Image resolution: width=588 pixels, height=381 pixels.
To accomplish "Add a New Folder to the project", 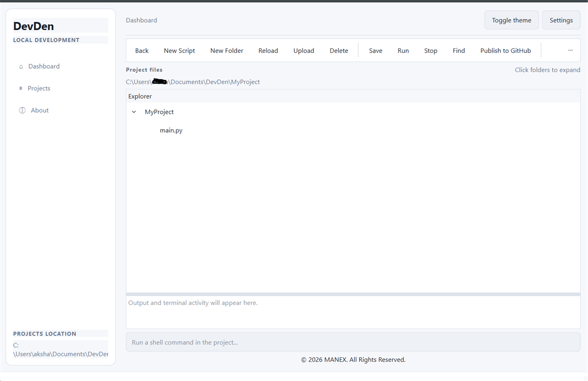I will [227, 50].
